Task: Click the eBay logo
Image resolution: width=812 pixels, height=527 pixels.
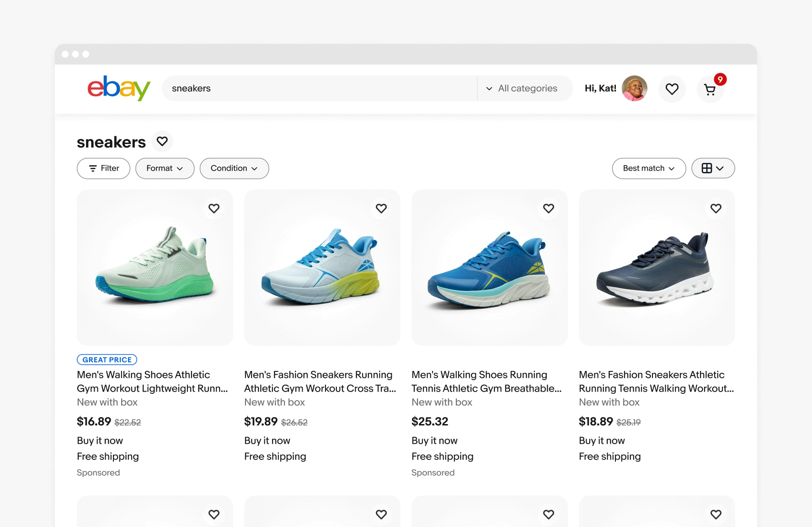Action: click(118, 88)
